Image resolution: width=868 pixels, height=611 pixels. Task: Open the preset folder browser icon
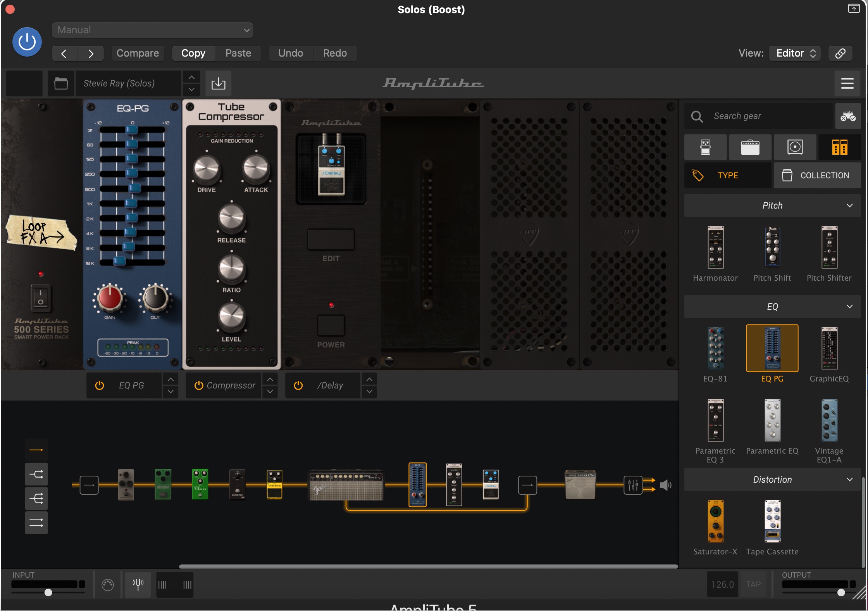click(x=61, y=83)
